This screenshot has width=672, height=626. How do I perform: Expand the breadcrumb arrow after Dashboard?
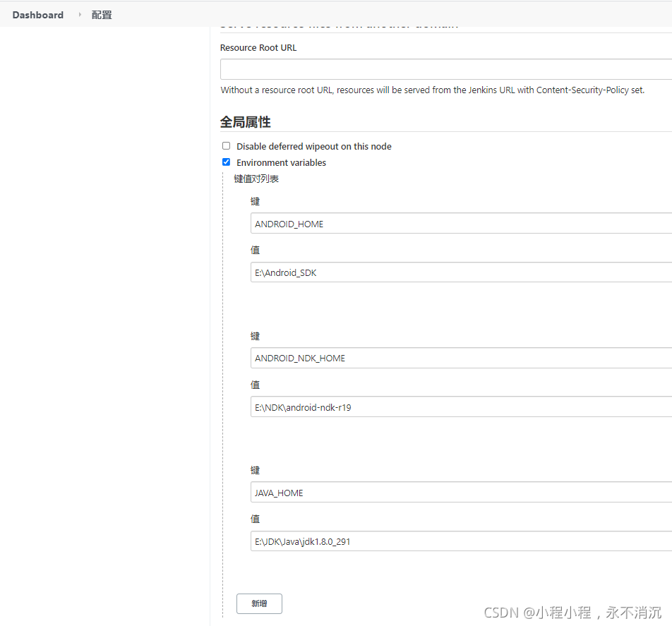click(x=80, y=15)
